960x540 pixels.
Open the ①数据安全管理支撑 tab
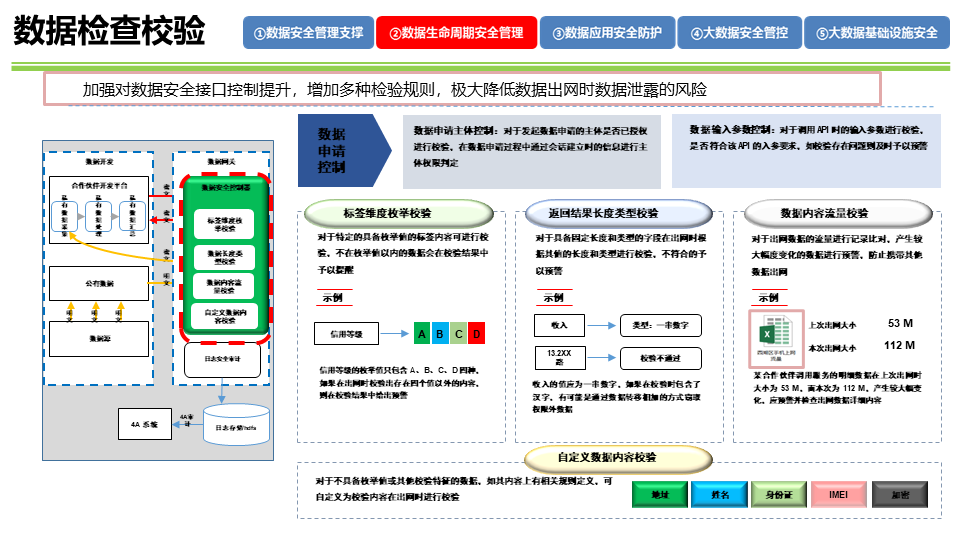309,32
